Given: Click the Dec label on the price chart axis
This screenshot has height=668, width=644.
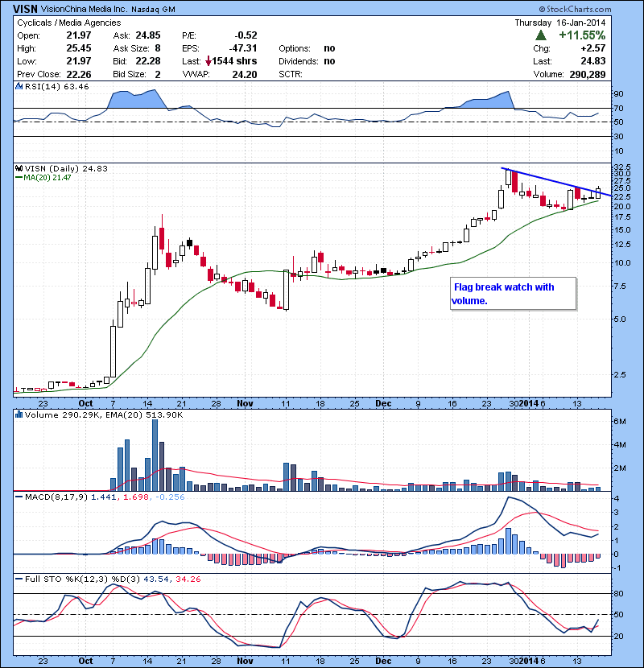Looking at the screenshot, I should 383,403.
